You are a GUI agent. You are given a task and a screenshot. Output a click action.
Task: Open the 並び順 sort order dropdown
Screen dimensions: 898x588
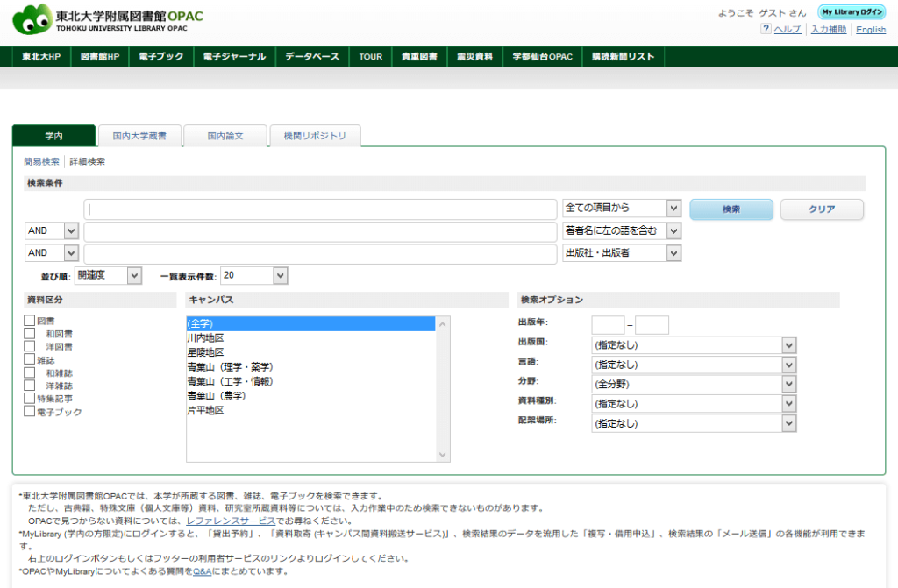tap(108, 275)
